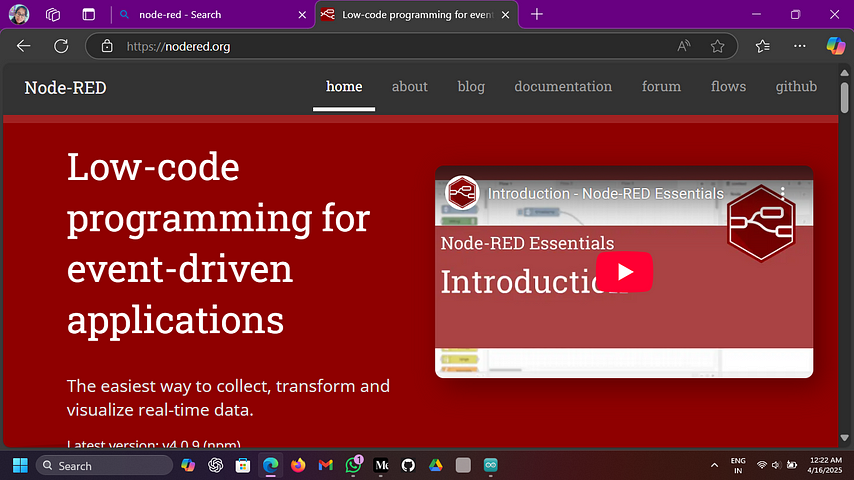Add this page to favorites

(717, 46)
